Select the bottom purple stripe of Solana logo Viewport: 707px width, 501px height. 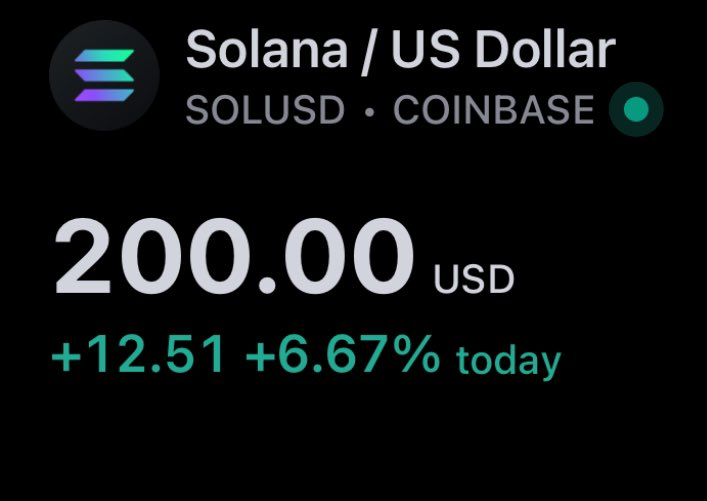(104, 95)
